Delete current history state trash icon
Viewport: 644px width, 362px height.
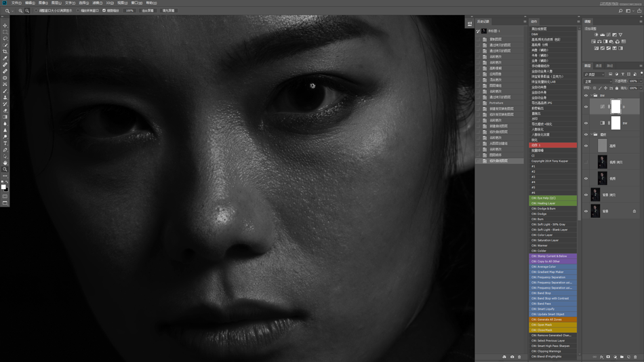pos(519,357)
